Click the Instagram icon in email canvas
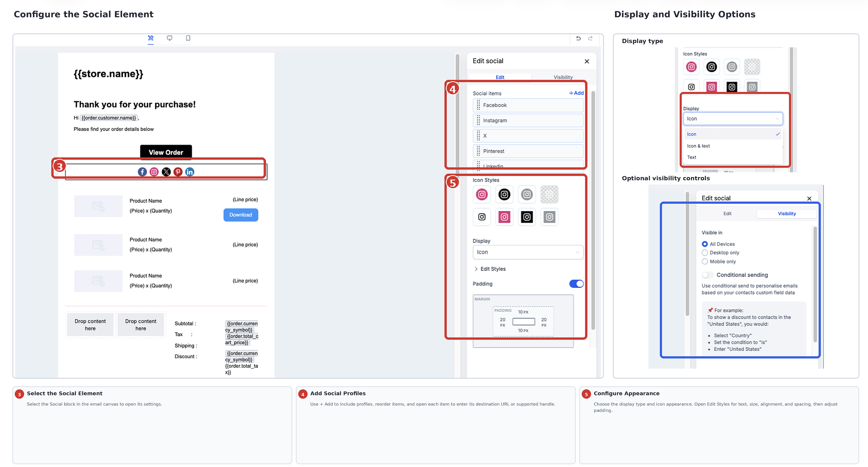Screen dimensions: 868x467 [154, 172]
